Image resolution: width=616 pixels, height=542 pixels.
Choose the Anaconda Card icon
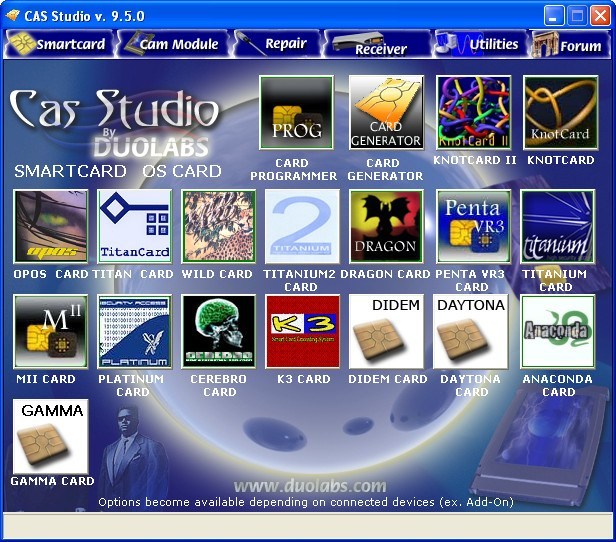pyautogui.click(x=557, y=331)
